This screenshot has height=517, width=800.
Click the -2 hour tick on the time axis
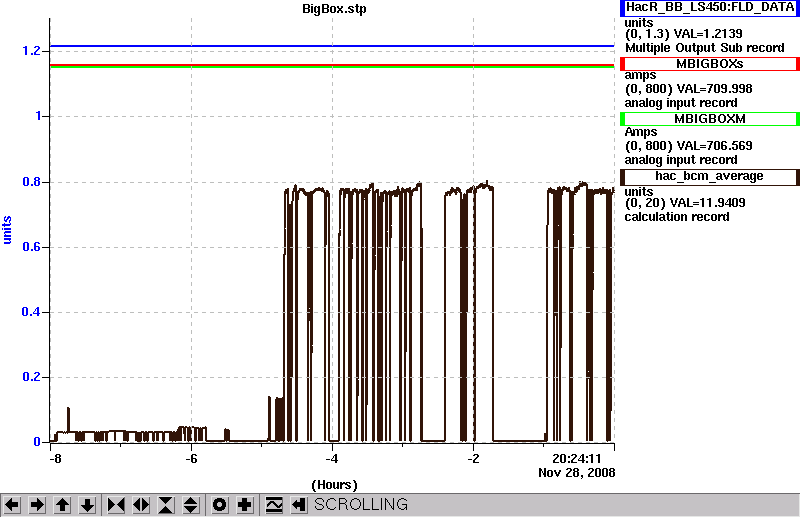(x=473, y=459)
